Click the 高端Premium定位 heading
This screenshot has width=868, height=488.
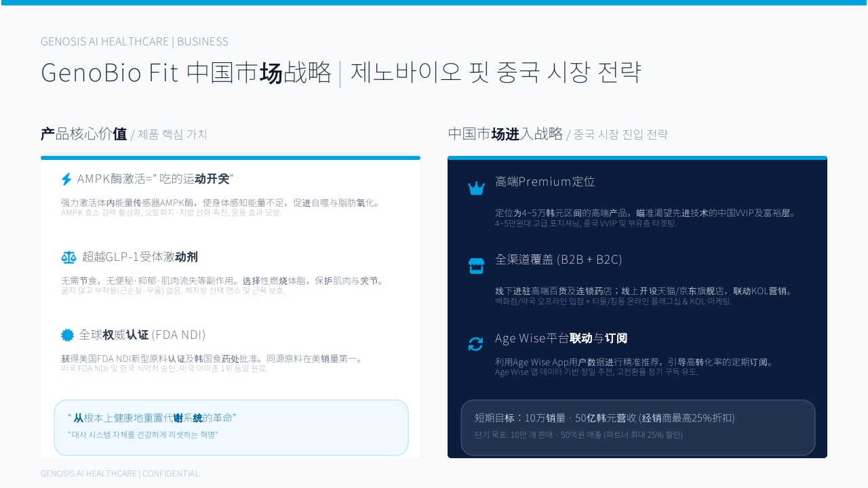(x=545, y=182)
